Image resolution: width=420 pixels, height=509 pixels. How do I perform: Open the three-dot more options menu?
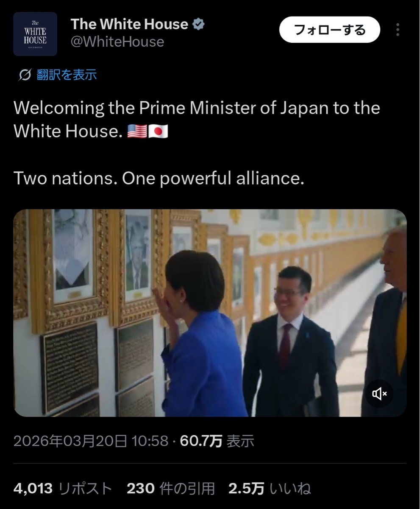(x=398, y=30)
